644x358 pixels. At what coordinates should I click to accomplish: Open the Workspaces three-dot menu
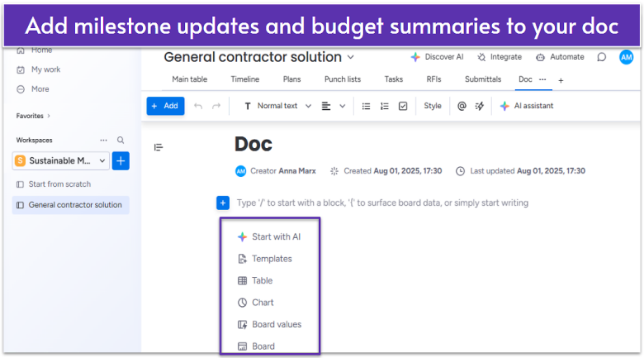coord(103,141)
